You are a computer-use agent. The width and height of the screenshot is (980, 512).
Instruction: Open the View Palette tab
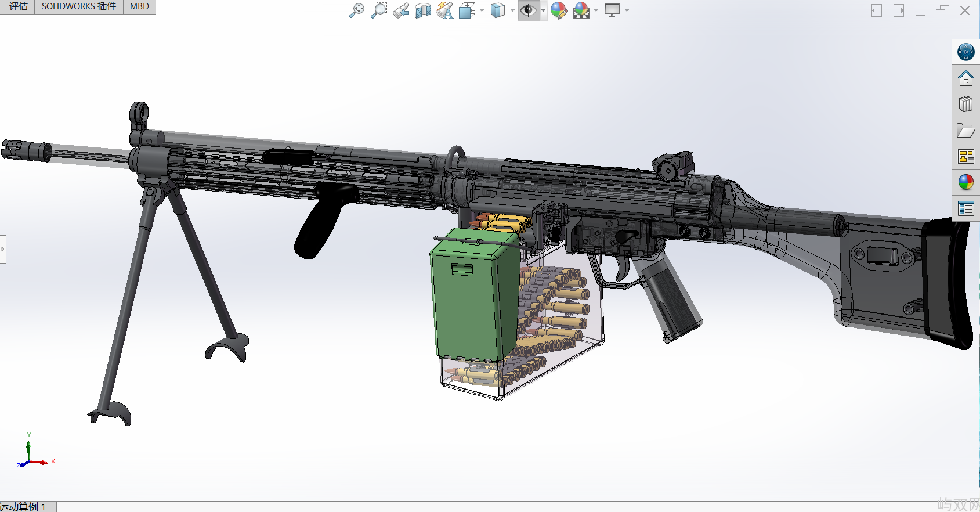coord(966,156)
